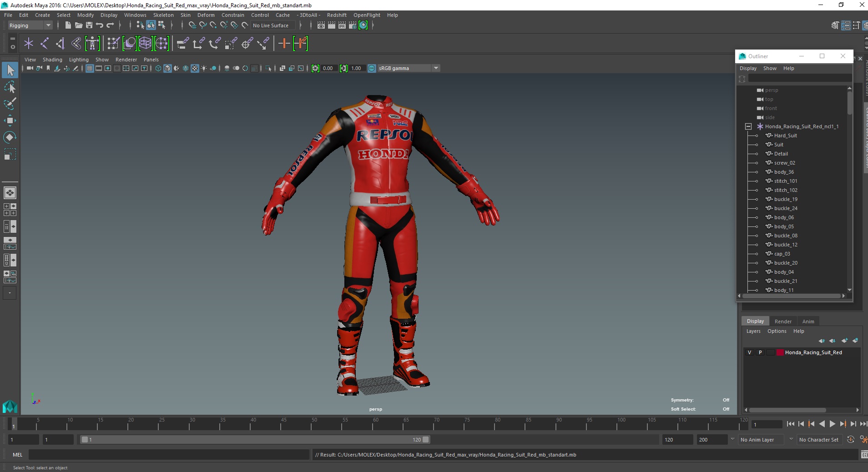Choose the Scale tool in the toolbox
The height and width of the screenshot is (472, 868).
click(x=10, y=154)
